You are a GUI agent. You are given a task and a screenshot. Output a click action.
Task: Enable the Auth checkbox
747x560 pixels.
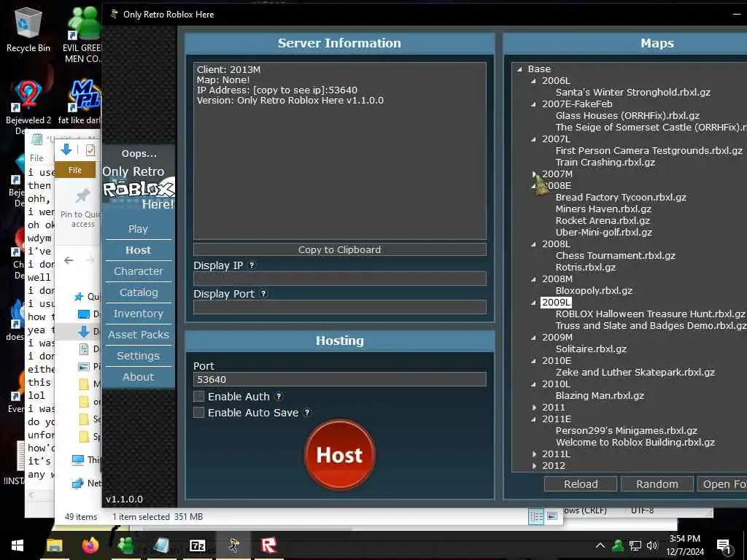coord(199,396)
